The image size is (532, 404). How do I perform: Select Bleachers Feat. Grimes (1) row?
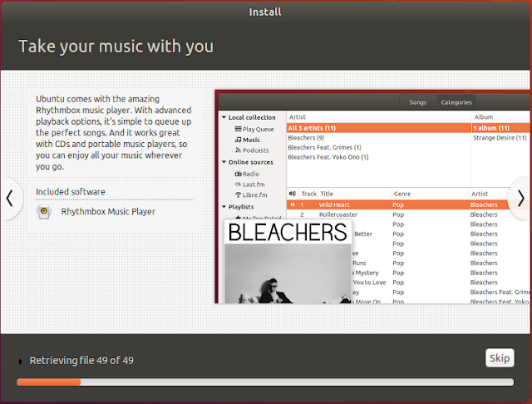[379, 147]
